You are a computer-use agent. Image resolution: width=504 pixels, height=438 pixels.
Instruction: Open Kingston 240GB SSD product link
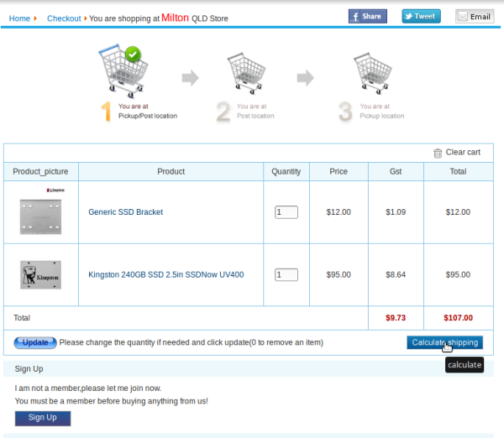click(166, 274)
